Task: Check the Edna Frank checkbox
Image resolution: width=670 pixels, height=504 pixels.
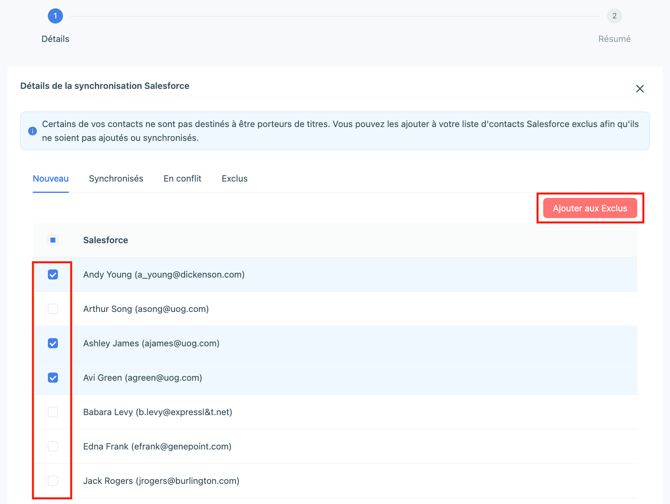Action: pos(53,446)
